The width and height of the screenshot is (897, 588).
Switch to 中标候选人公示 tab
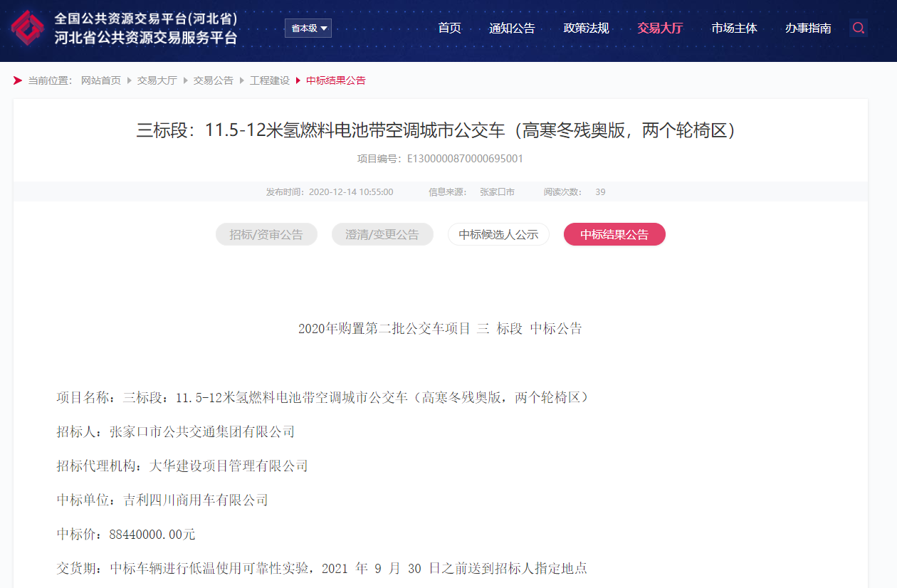[498, 234]
